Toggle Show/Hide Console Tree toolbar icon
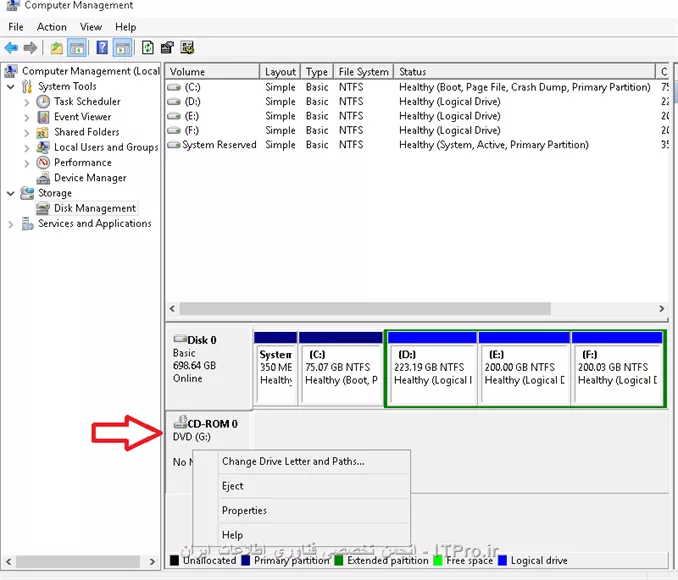This screenshot has height=580, width=678. coord(77,48)
